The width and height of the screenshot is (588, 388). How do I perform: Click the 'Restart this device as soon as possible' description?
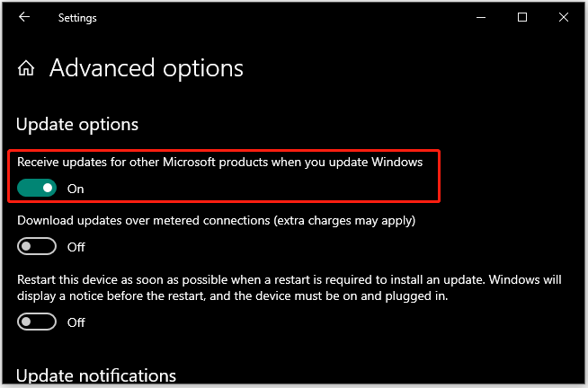click(290, 287)
